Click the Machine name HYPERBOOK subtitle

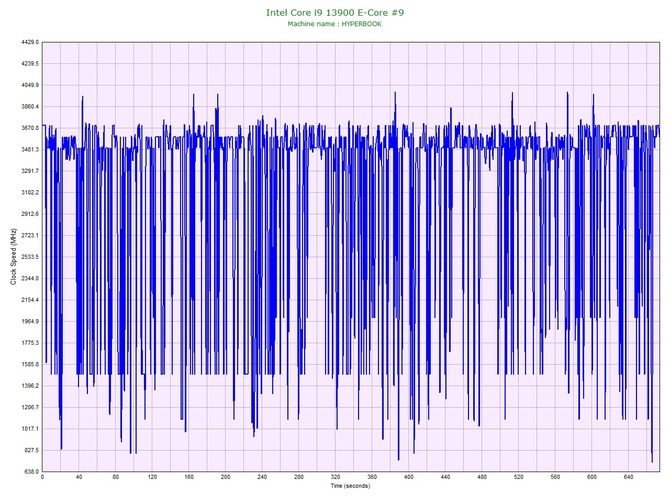click(335, 24)
